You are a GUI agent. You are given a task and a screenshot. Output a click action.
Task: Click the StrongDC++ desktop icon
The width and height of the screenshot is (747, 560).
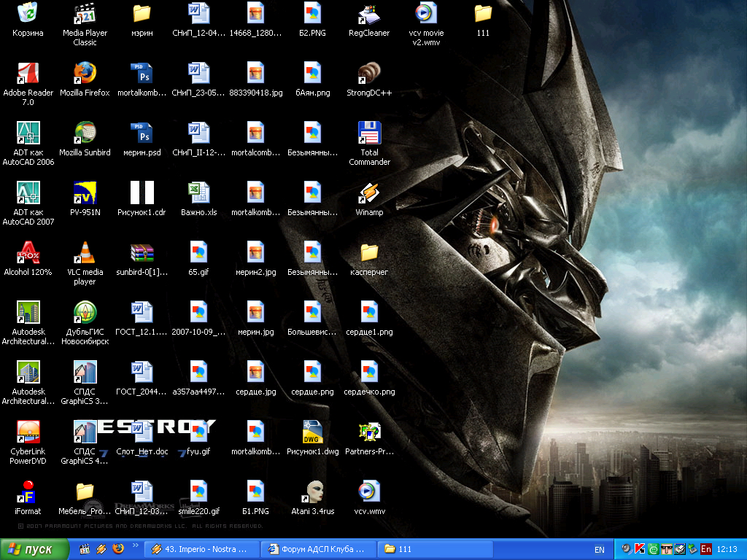click(369, 73)
